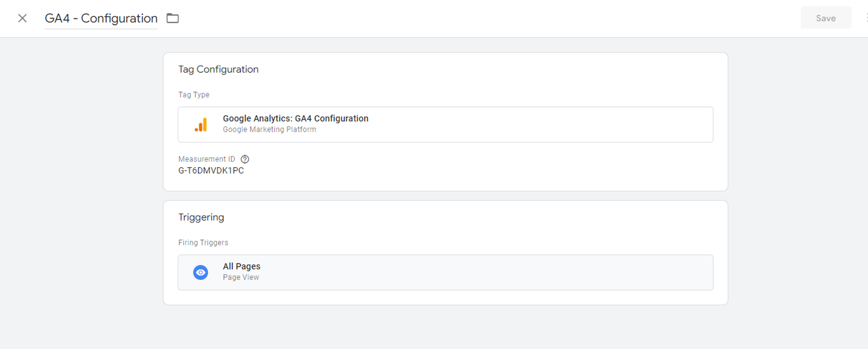
Task: Select the Google Analytics: GA4 Configuration title
Action: [x=295, y=118]
